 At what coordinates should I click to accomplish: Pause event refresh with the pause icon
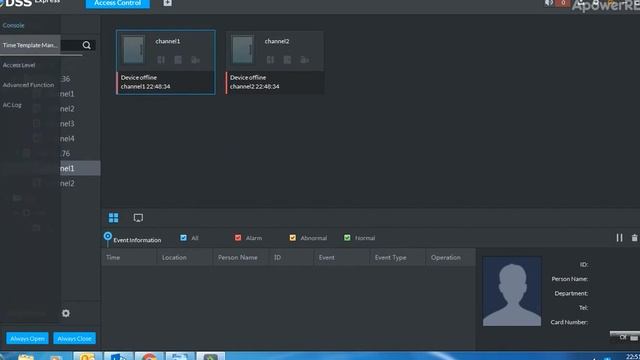pyautogui.click(x=619, y=238)
